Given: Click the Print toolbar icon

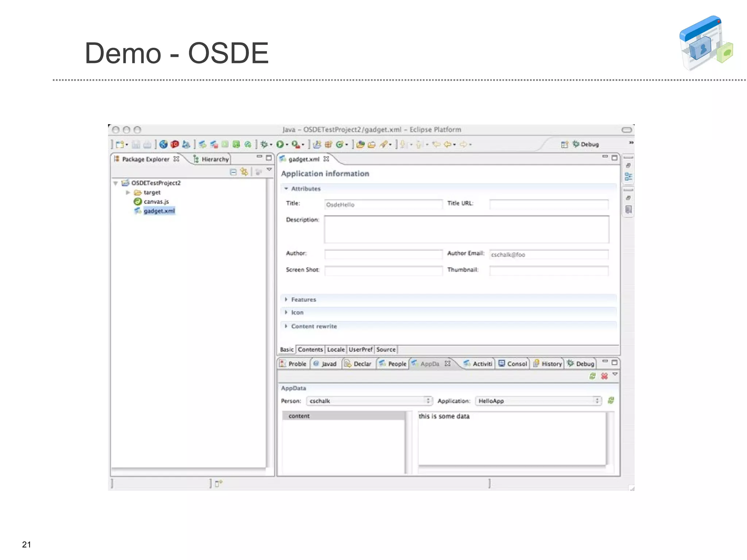Looking at the screenshot, I should pyautogui.click(x=147, y=144).
